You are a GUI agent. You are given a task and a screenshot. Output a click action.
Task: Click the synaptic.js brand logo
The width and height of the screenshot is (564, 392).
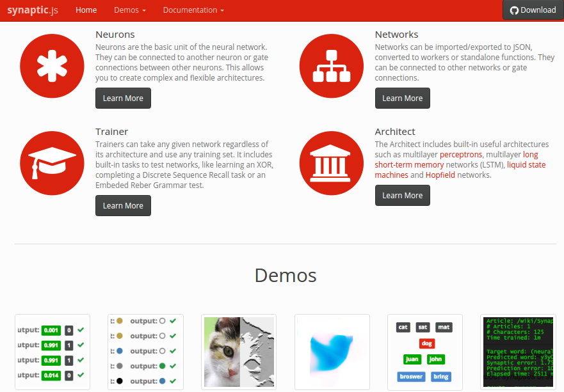pyautogui.click(x=33, y=10)
